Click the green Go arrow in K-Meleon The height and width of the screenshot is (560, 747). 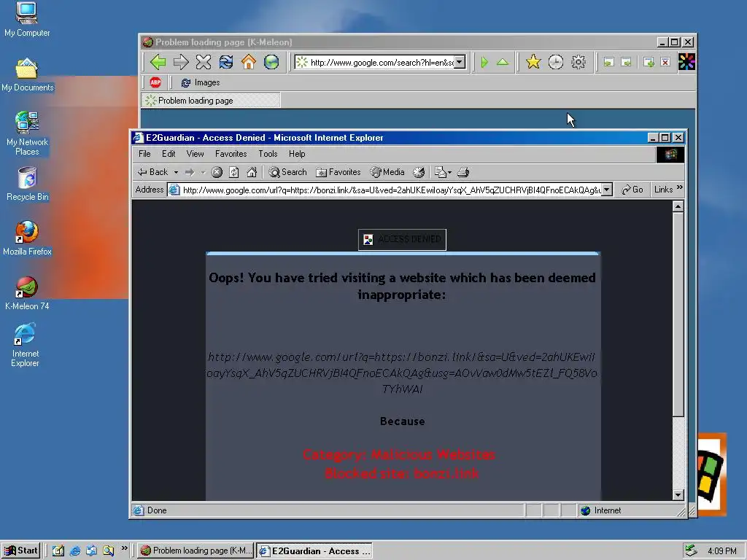tap(484, 63)
